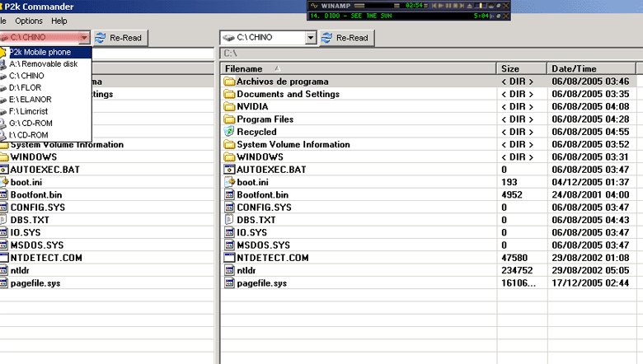Click size value 47580
This screenshot has width=643, height=364.
pyautogui.click(x=514, y=258)
